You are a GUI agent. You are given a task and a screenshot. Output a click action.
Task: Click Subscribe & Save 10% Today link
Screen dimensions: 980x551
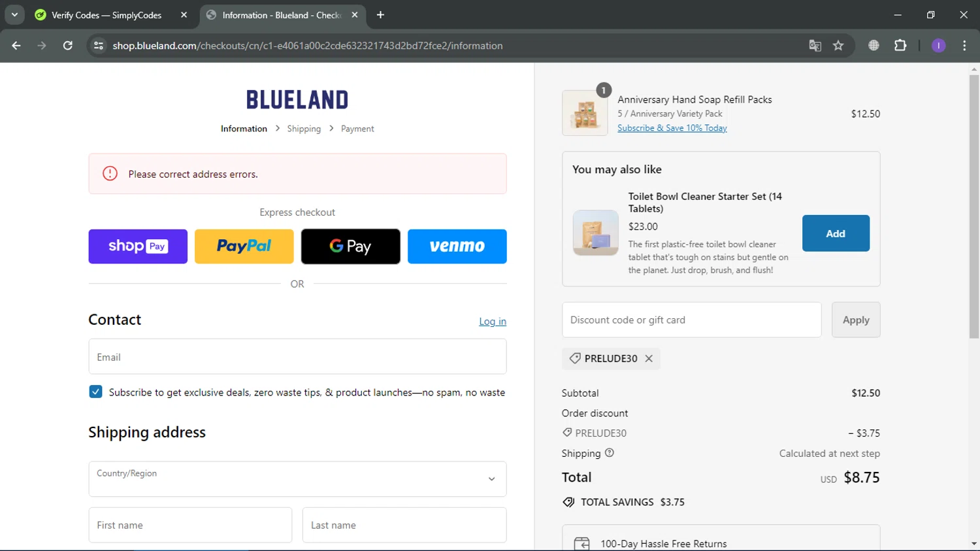(672, 128)
